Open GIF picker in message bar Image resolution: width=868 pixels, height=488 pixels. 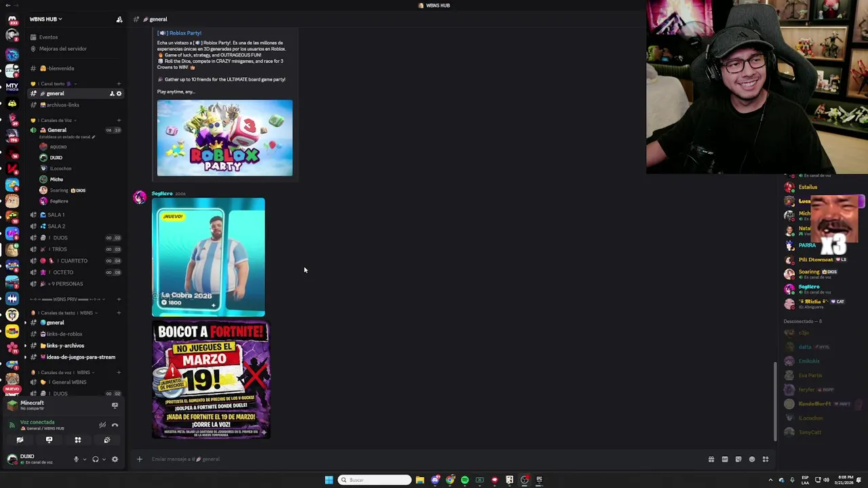[725, 459]
